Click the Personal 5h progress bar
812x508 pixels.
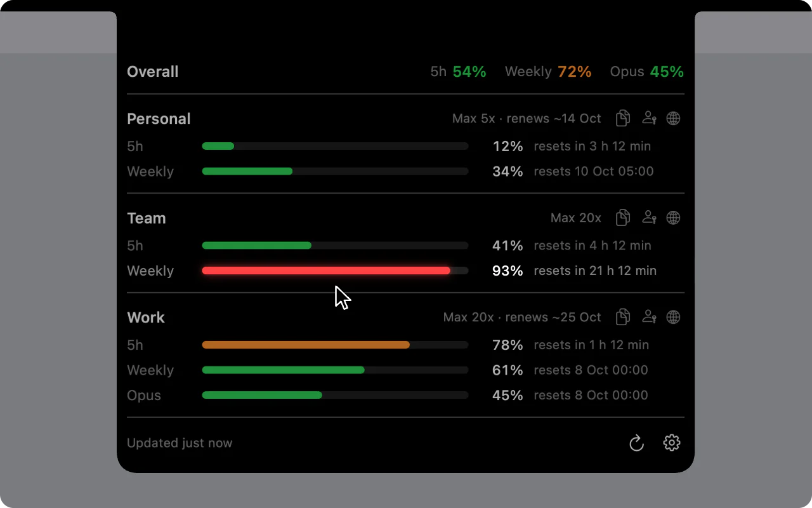[335, 146]
